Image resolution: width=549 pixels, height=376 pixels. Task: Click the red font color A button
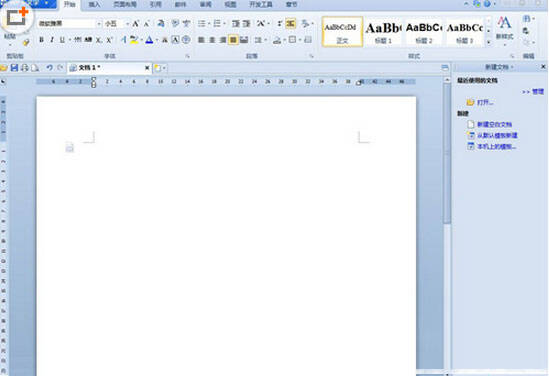tap(150, 40)
